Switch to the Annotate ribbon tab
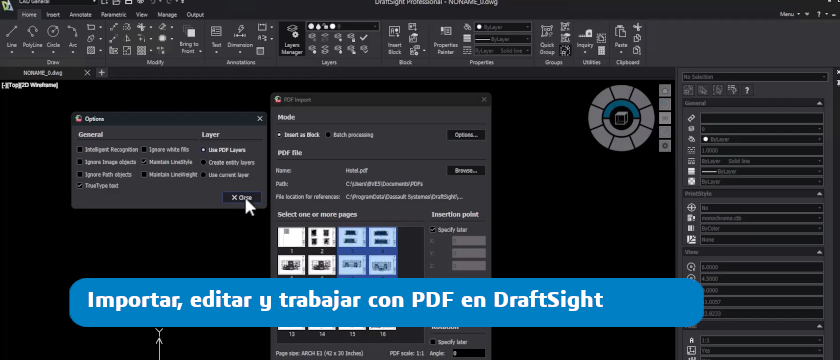 tap(80, 14)
